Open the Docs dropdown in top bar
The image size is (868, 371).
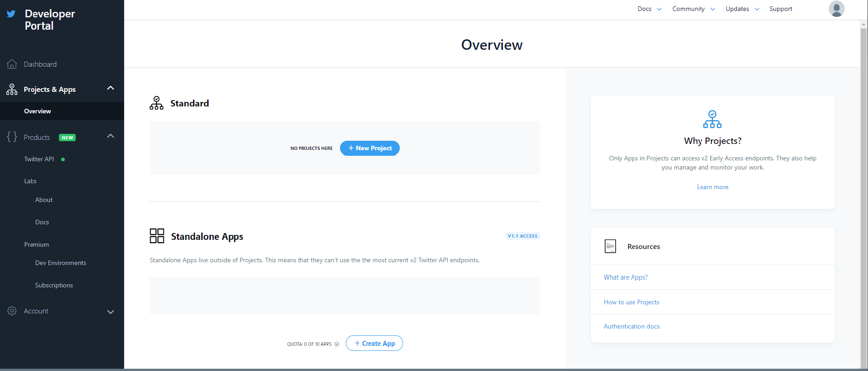[x=649, y=9]
